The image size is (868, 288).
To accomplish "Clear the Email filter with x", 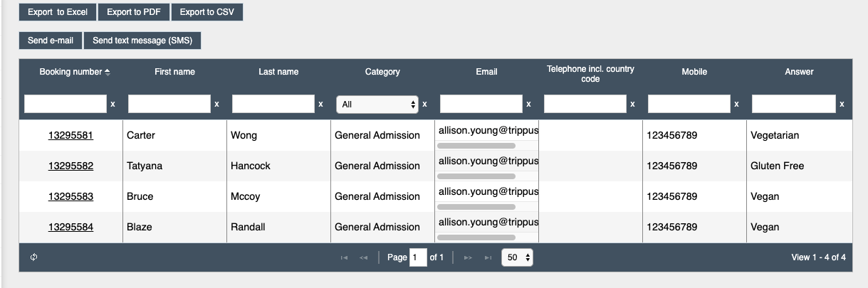I will [x=528, y=104].
